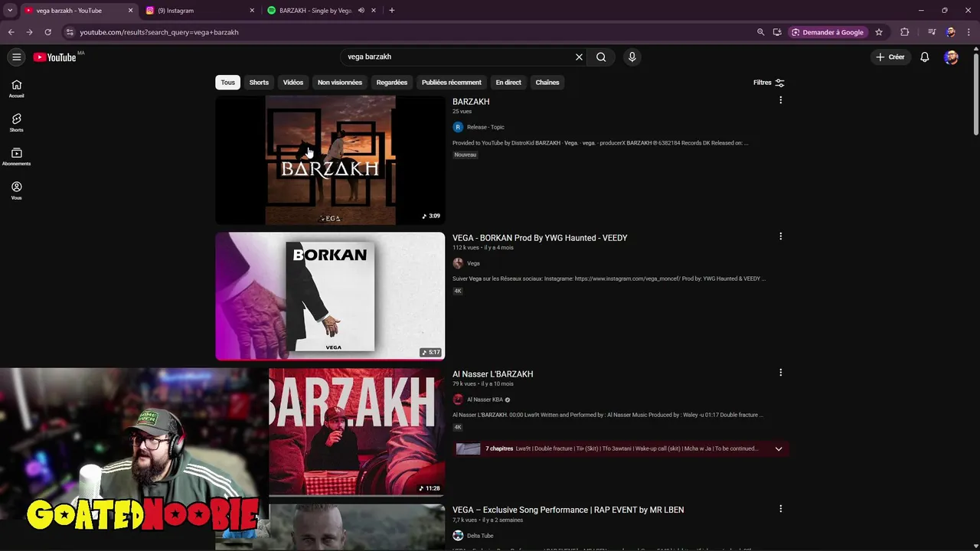The image size is (980, 551).
Task: Open options for the BARZAKH video
Action: tap(780, 100)
